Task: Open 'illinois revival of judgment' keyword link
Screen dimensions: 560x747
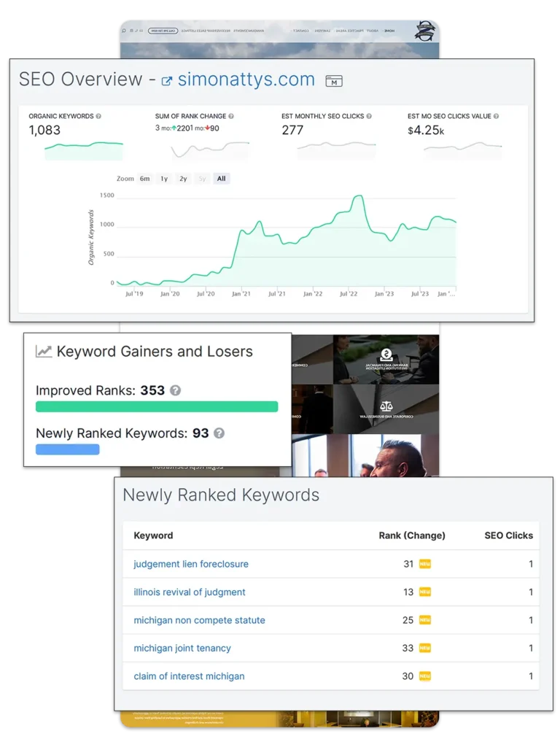Action: pyautogui.click(x=190, y=592)
